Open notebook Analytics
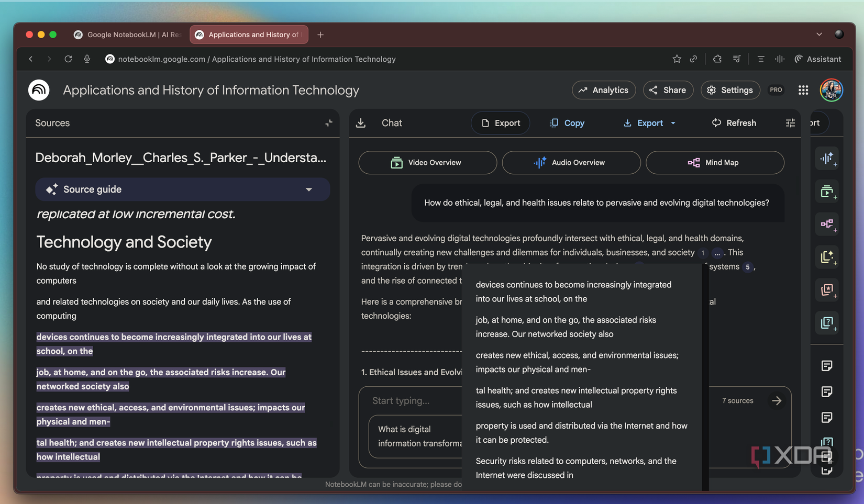The height and width of the screenshot is (504, 864). click(604, 90)
